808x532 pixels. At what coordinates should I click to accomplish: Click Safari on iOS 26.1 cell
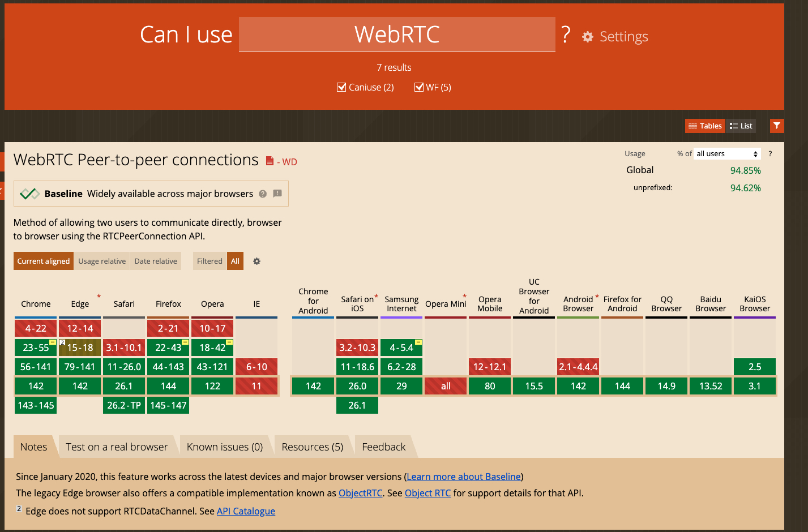[357, 405]
